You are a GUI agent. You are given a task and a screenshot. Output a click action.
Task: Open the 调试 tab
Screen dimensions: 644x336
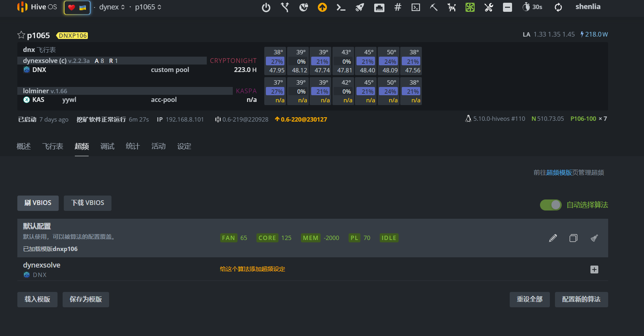click(107, 146)
